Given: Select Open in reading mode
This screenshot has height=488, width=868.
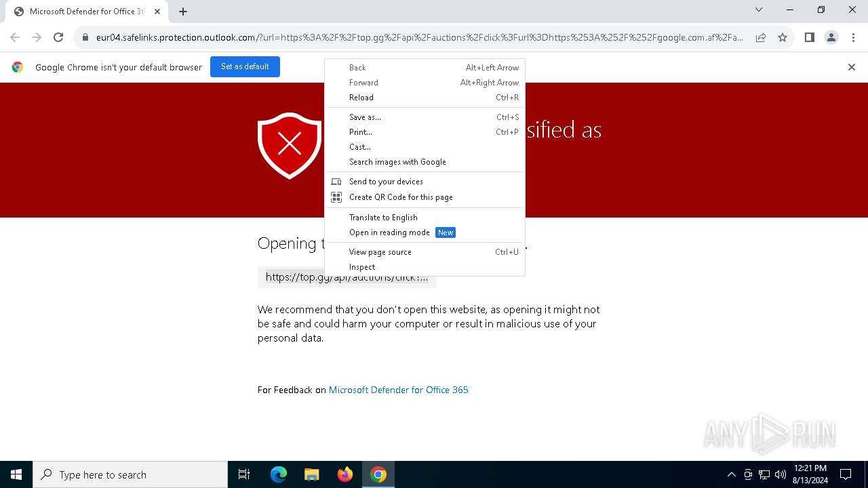Looking at the screenshot, I should tap(425, 232).
